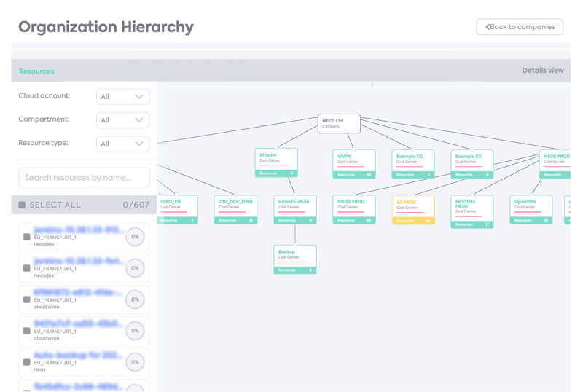Screen dimensions: 583x392
Task: Select NEOS Ltd company node
Action: click(x=339, y=123)
